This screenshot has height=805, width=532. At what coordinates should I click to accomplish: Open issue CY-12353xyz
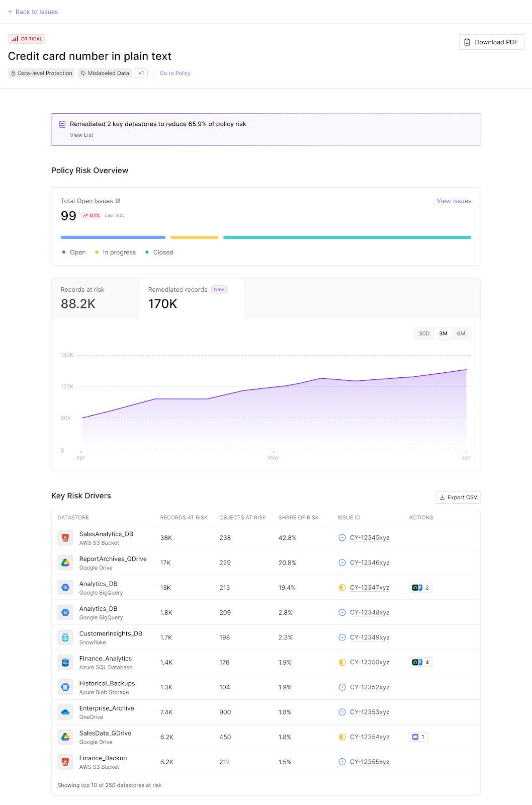(x=370, y=712)
